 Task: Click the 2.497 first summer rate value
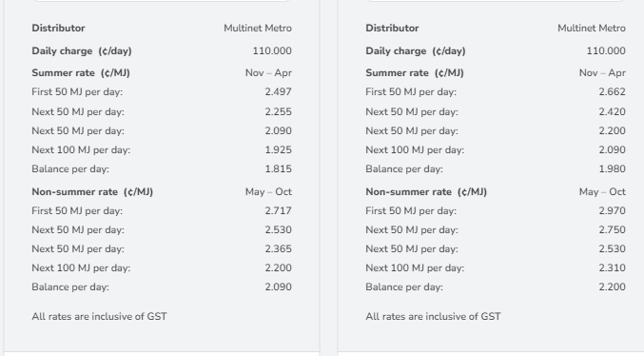coord(279,91)
